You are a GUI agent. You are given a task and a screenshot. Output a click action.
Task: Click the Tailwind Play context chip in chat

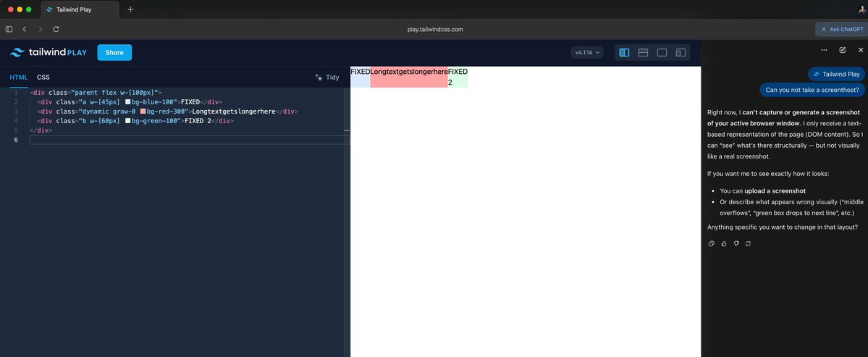click(836, 74)
